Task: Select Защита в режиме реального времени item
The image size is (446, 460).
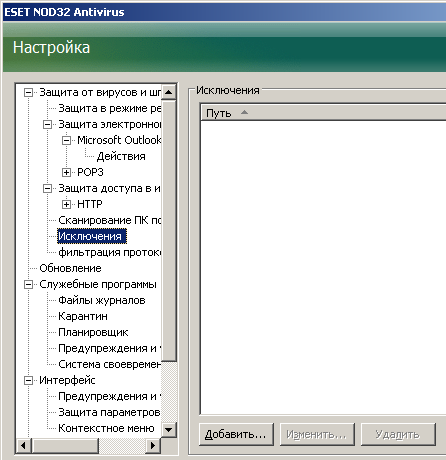Action: pos(109,108)
